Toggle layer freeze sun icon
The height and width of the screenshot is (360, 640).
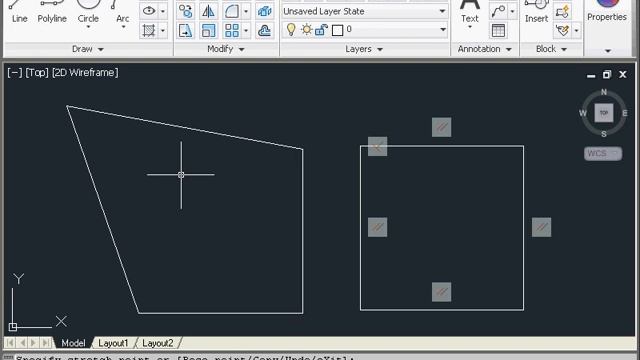[x=307, y=29]
